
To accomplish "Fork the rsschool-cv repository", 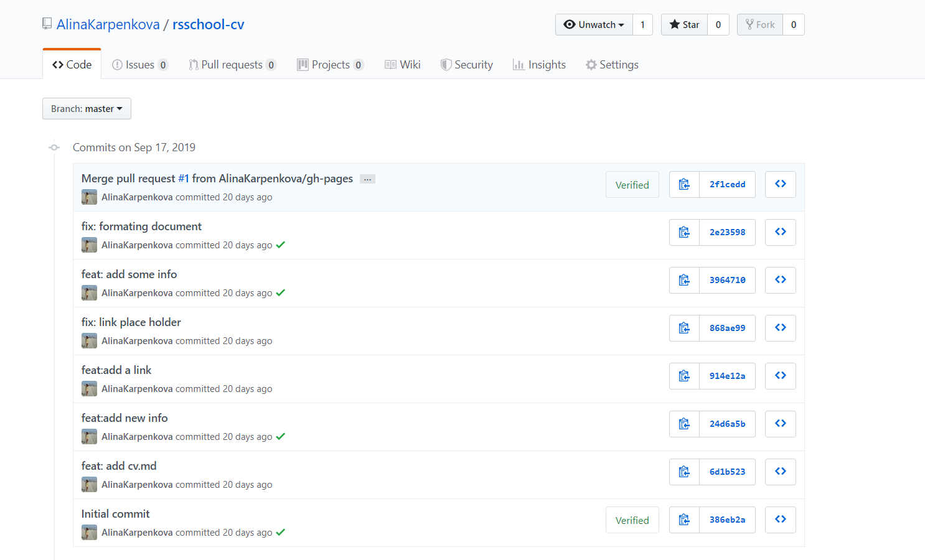I will pos(759,24).
